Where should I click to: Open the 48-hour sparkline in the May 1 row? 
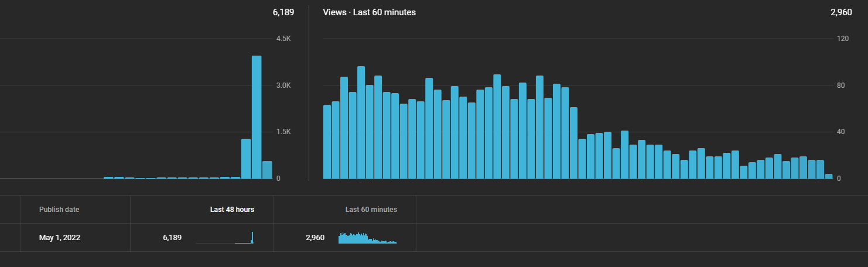click(225, 238)
